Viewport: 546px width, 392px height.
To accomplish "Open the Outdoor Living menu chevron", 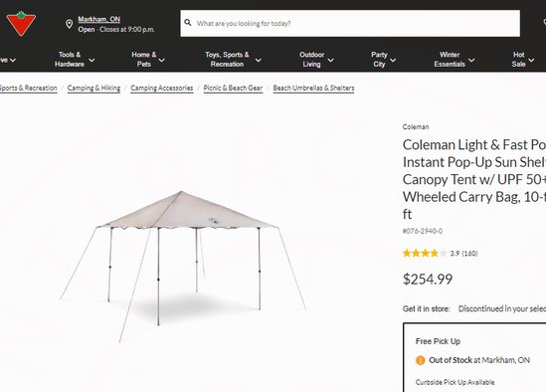I will pos(330,61).
